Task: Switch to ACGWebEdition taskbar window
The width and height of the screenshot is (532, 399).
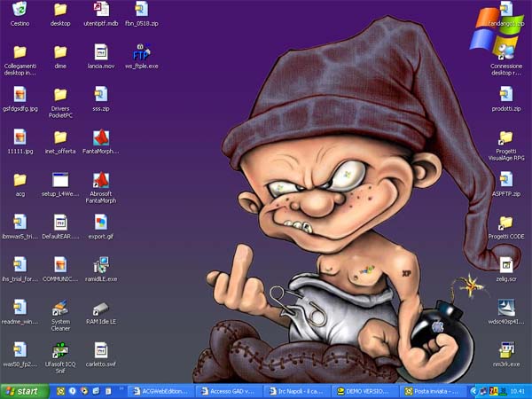Action: 160,392
